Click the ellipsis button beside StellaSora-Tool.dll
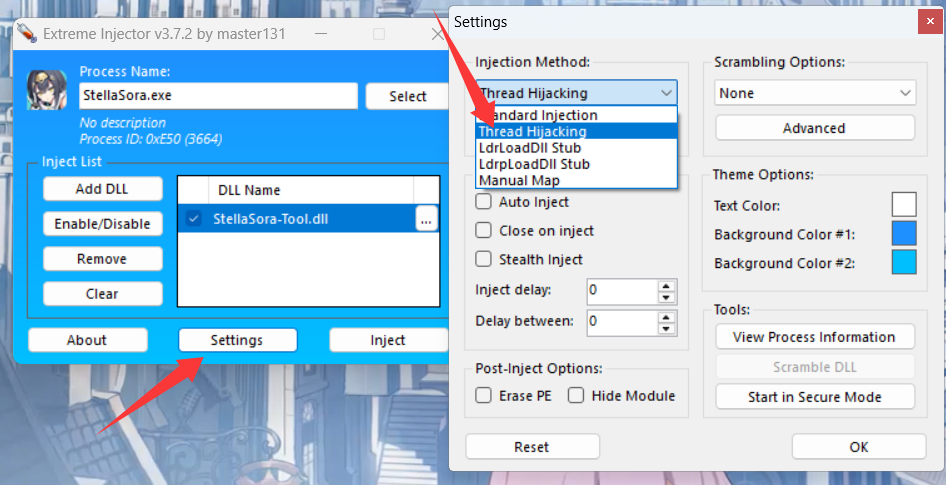 tap(425, 220)
